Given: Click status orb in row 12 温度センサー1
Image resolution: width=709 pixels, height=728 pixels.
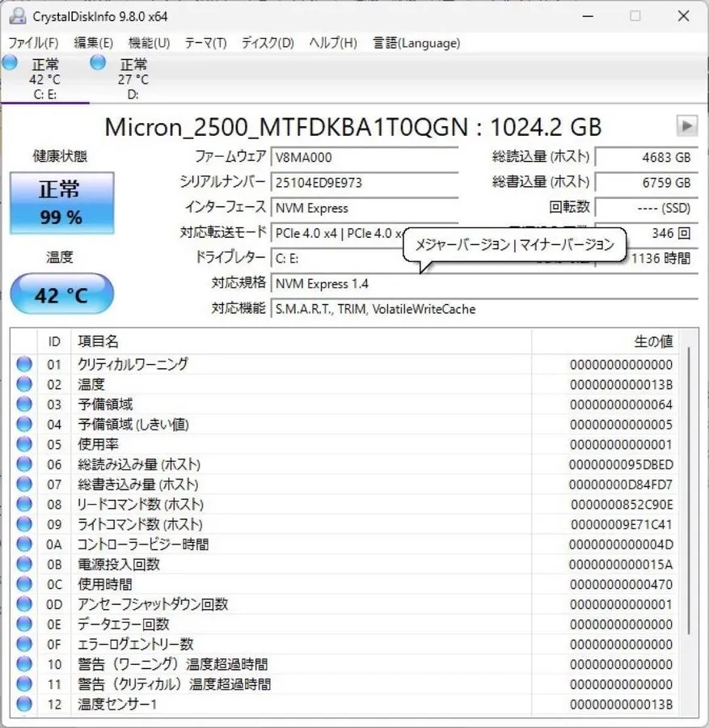Looking at the screenshot, I should coord(24,704).
